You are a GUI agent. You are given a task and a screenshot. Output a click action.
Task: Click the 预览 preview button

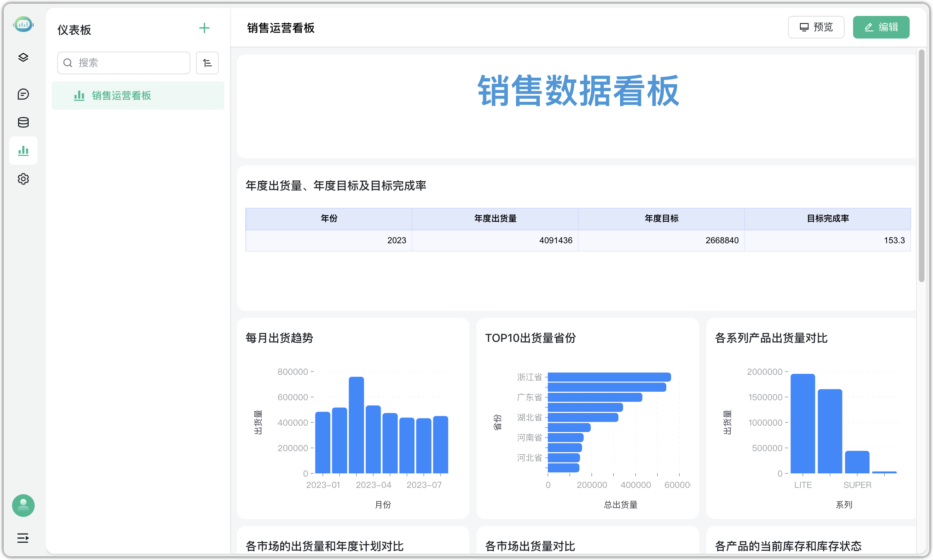pos(816,27)
